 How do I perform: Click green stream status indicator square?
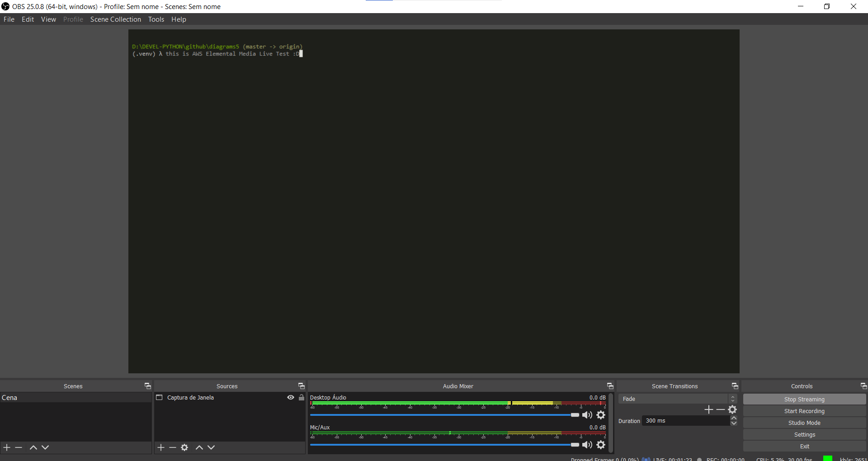(828, 458)
